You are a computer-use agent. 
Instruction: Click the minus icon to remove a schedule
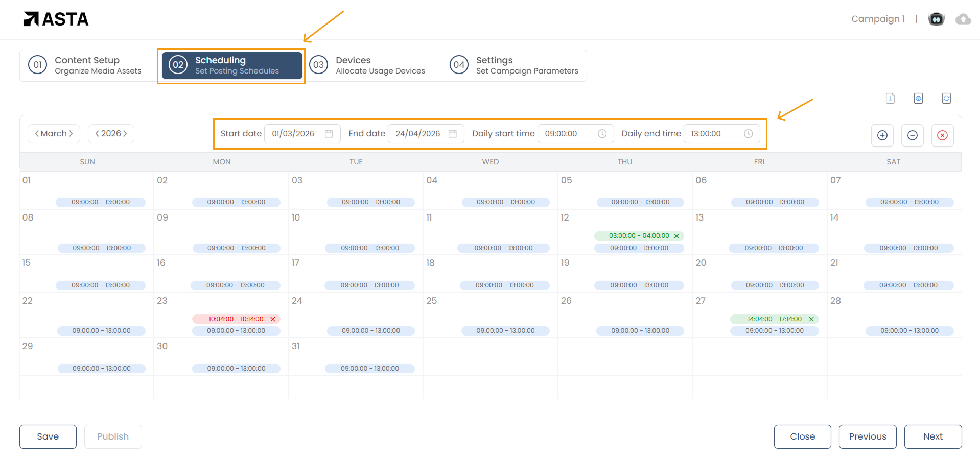[913, 135]
